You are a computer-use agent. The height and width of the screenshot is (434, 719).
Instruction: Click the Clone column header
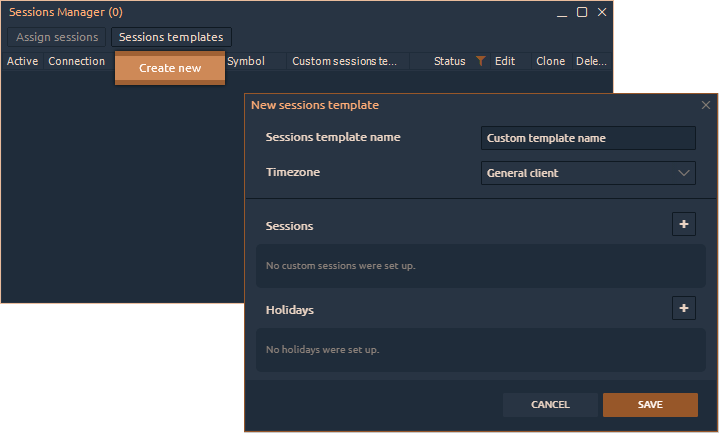click(x=550, y=61)
